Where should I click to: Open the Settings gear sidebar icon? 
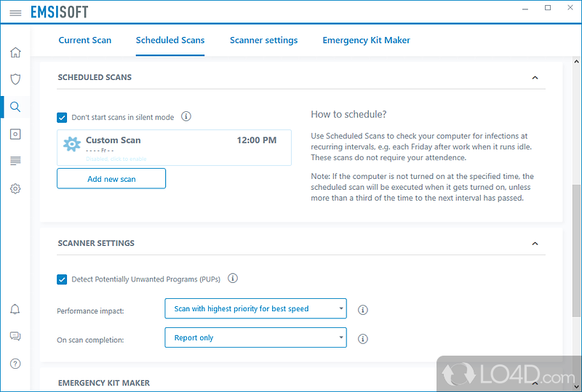15,188
